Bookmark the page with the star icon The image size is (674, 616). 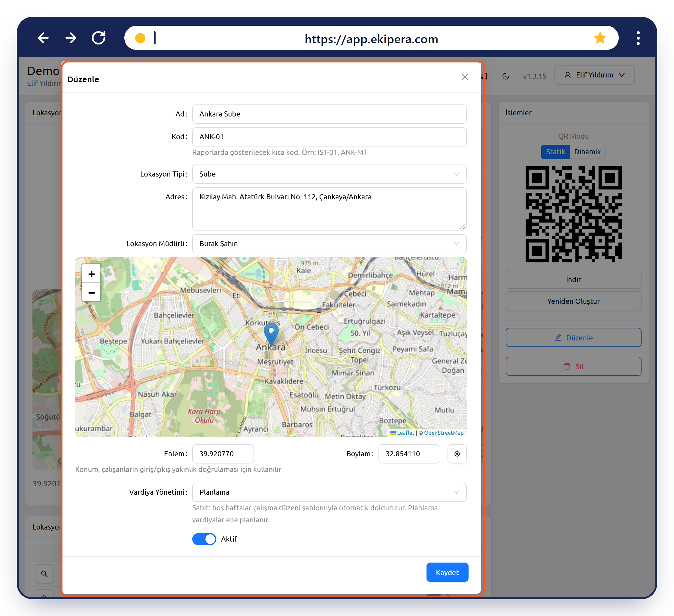tap(600, 38)
